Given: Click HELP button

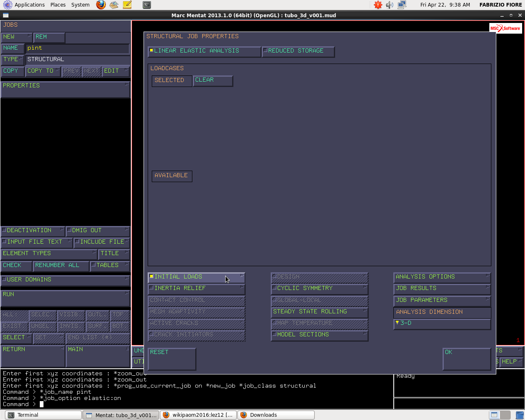Looking at the screenshot, I should [x=511, y=362].
